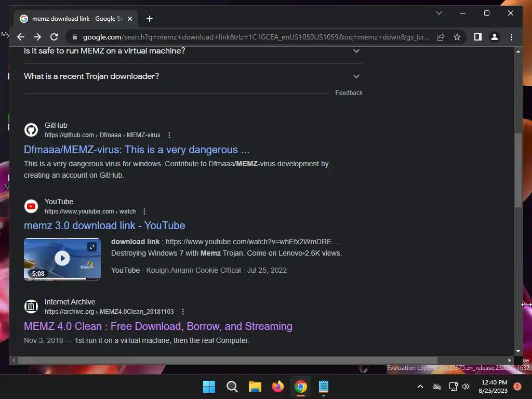Click the horizontal scrollbar thumb
The image size is (532, 399).
pyautogui.click(x=228, y=361)
